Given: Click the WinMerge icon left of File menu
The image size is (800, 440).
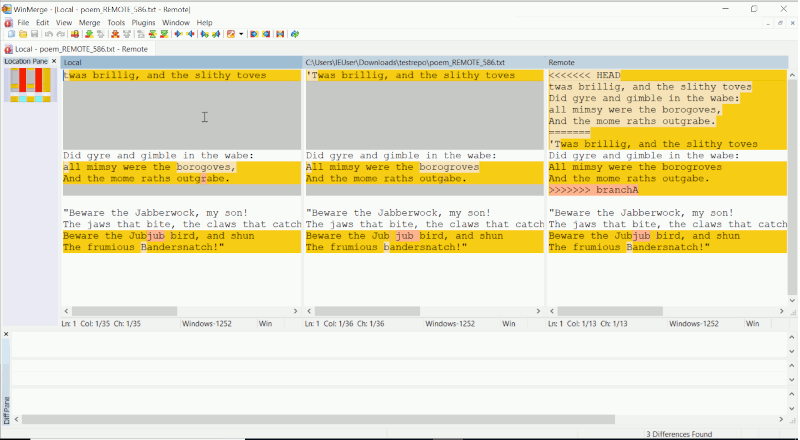Looking at the screenshot, I should pyautogui.click(x=8, y=22).
